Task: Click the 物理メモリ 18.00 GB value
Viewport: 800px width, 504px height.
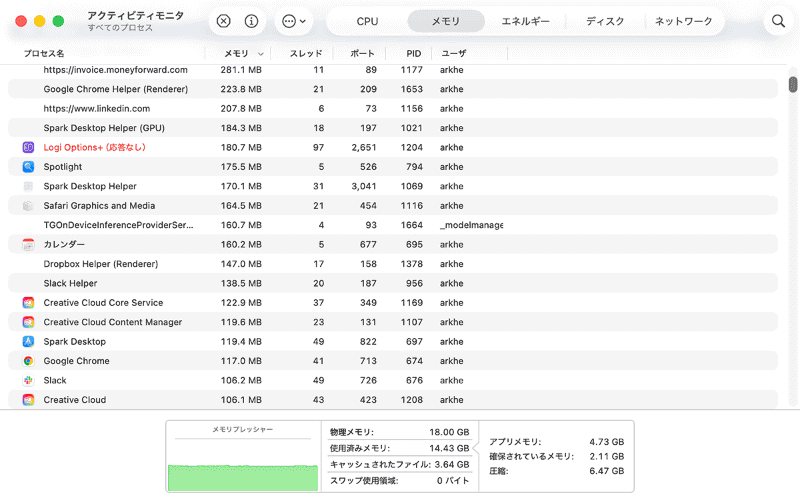Action: [449, 432]
